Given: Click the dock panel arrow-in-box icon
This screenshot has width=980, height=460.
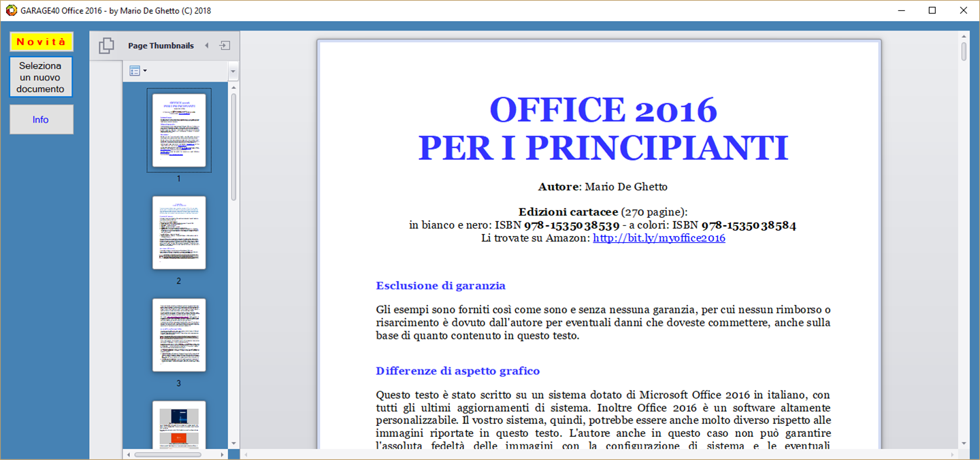Looking at the screenshot, I should [225, 46].
